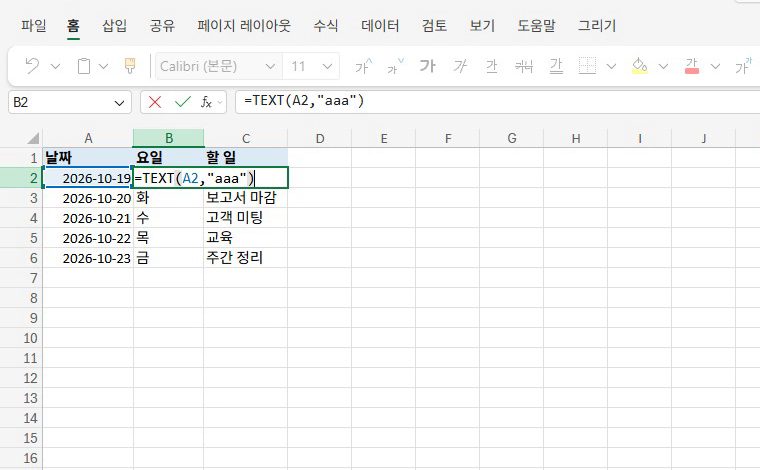760x470 pixels.
Task: Confirm formula with green checkmark
Action: click(x=182, y=102)
